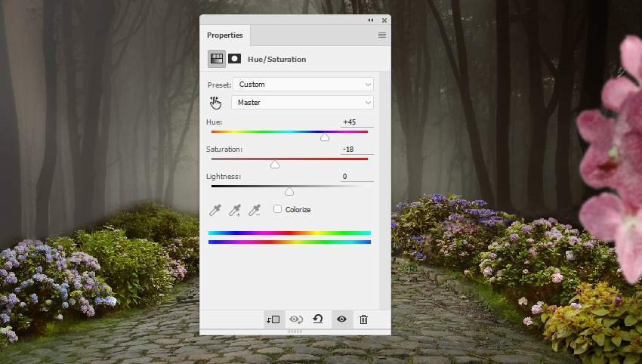642x364 pixels.
Task: Collapse the Properties panel to icons
Action: (371, 20)
